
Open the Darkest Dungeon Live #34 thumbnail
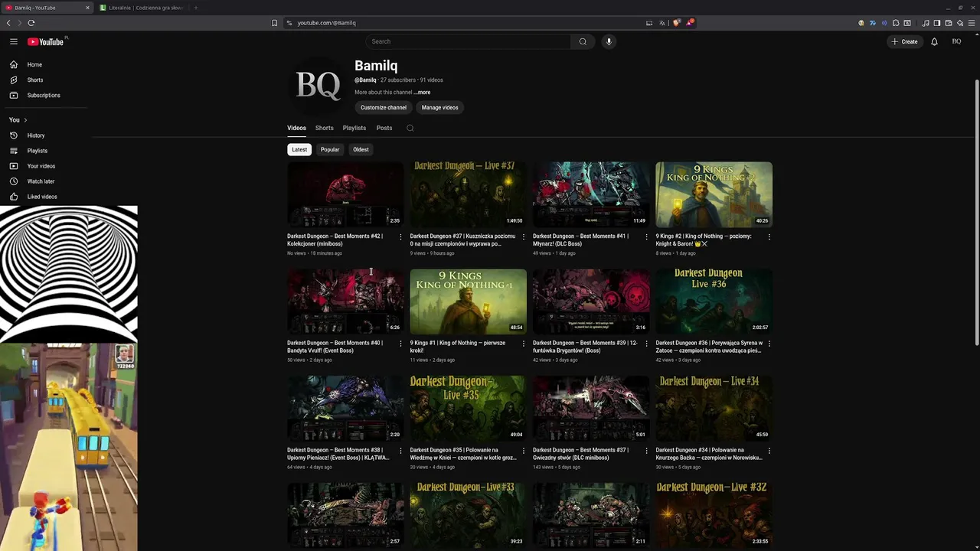coord(714,408)
